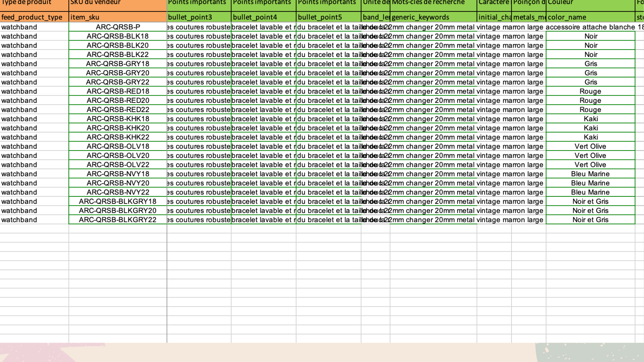Select the ARC-QRSB-OLV18 SKU cell

(x=118, y=146)
